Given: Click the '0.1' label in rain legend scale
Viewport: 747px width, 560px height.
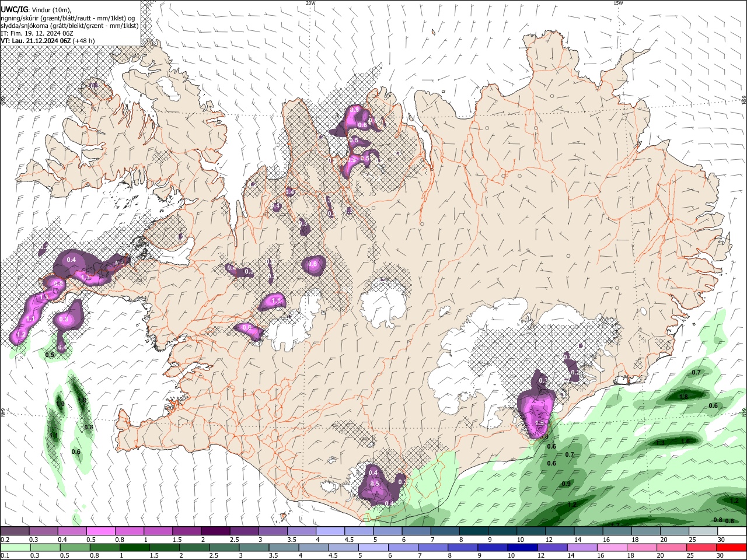Looking at the screenshot, I should click(x=5, y=555).
